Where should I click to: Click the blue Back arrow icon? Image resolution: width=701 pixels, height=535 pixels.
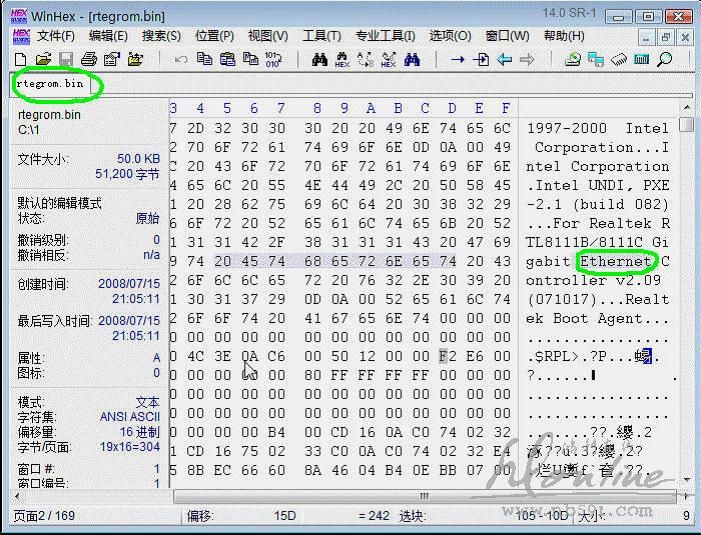coord(504,60)
